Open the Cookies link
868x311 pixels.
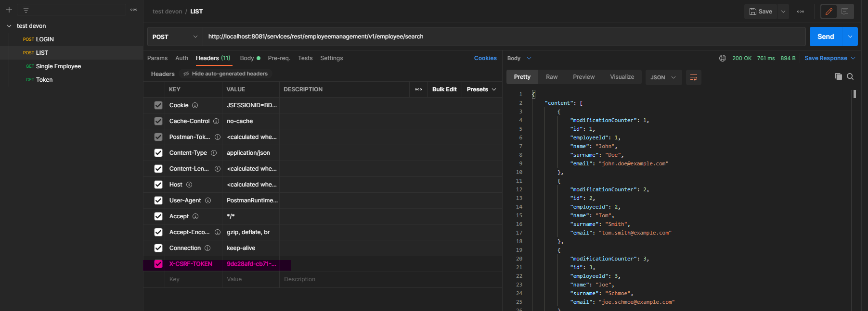click(485, 58)
